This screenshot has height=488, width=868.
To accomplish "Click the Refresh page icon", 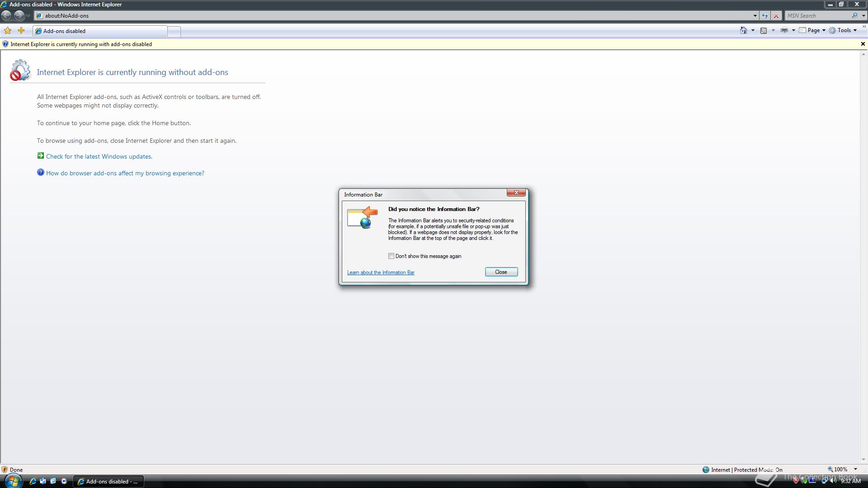I will point(764,16).
